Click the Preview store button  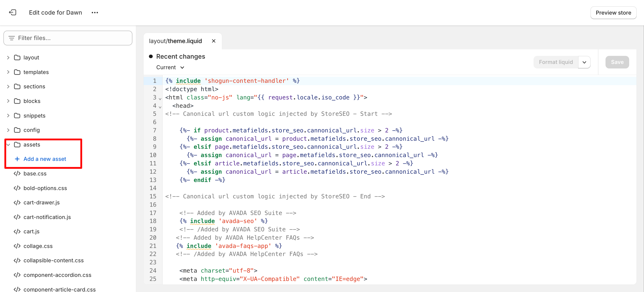pyautogui.click(x=613, y=13)
